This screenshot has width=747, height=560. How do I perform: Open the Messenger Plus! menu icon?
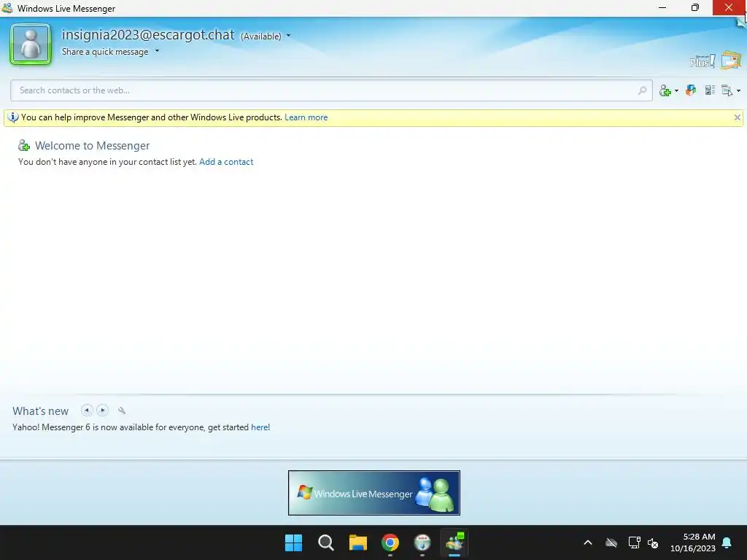[703, 61]
